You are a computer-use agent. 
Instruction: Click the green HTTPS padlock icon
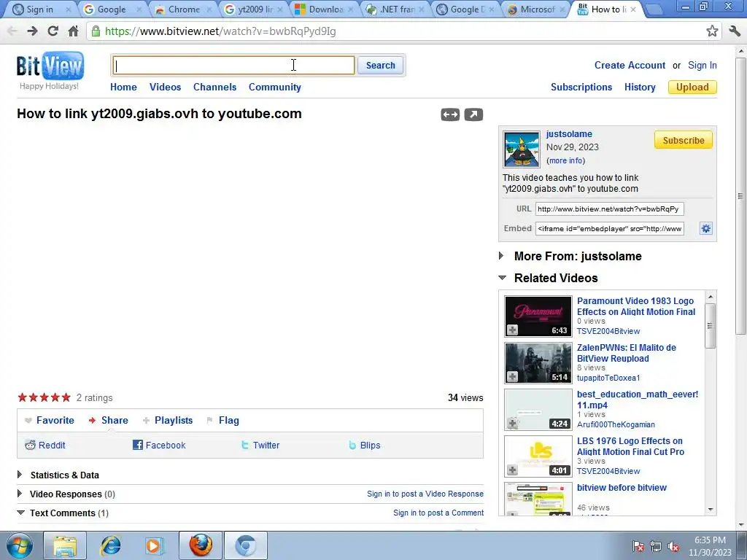coord(96,31)
